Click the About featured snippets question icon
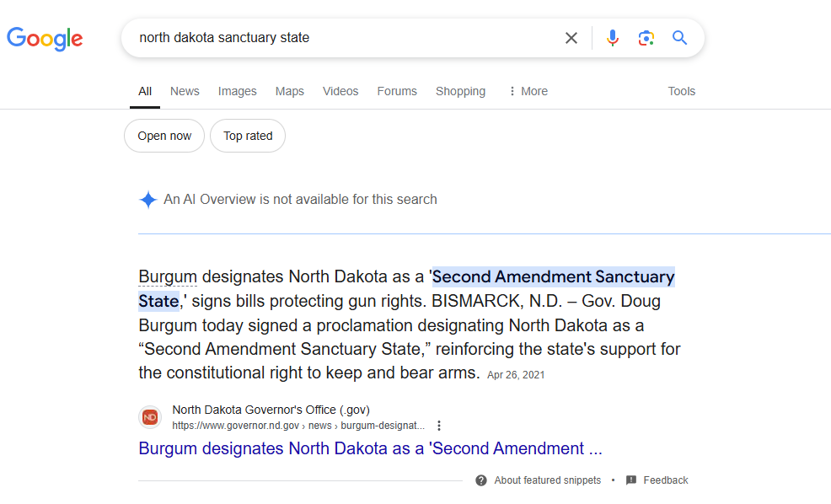 (x=481, y=480)
